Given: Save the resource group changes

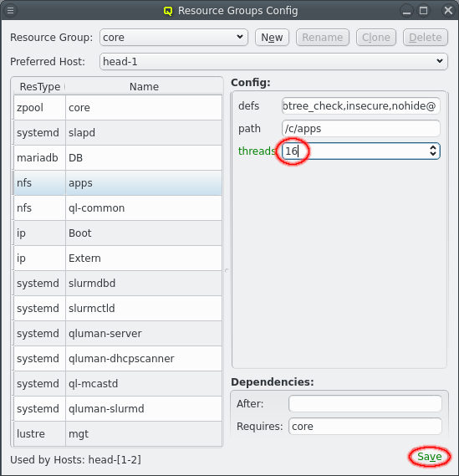Looking at the screenshot, I should pos(429,457).
